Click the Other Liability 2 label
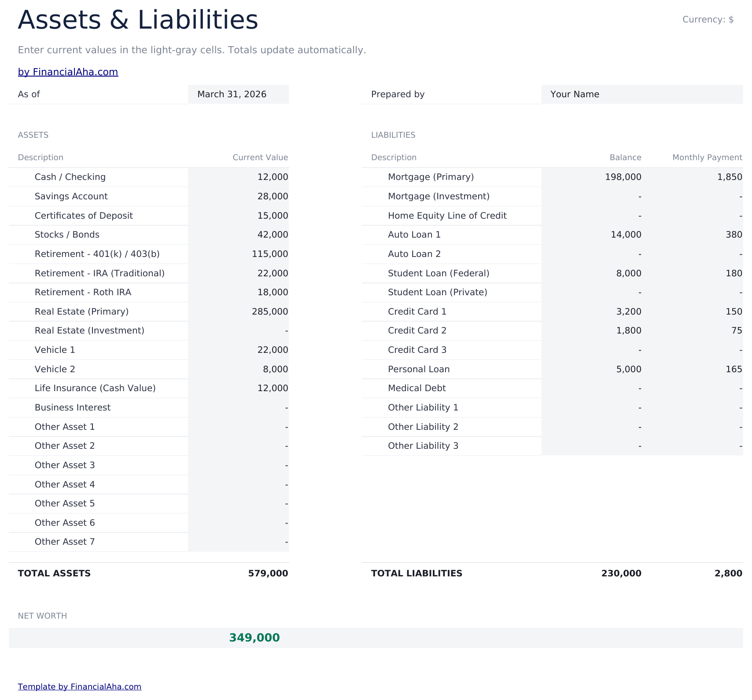 [x=423, y=427]
